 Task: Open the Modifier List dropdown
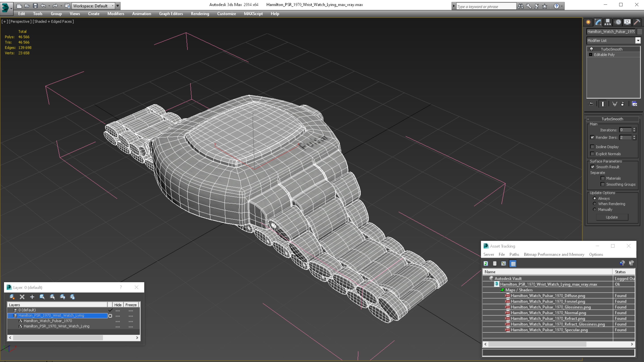[x=638, y=40]
